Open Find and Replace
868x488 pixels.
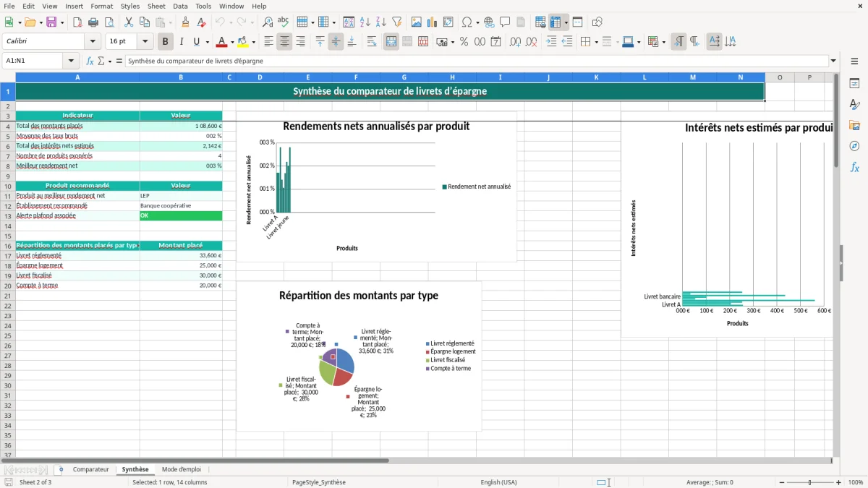(268, 22)
